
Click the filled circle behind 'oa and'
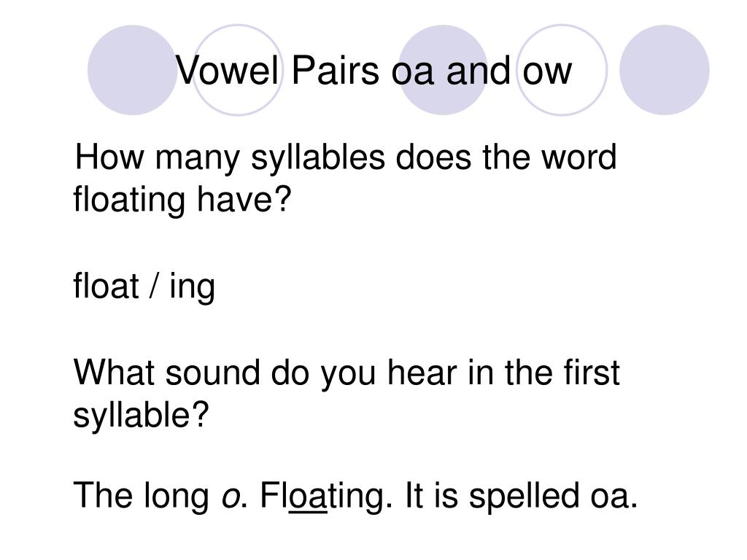(x=443, y=70)
